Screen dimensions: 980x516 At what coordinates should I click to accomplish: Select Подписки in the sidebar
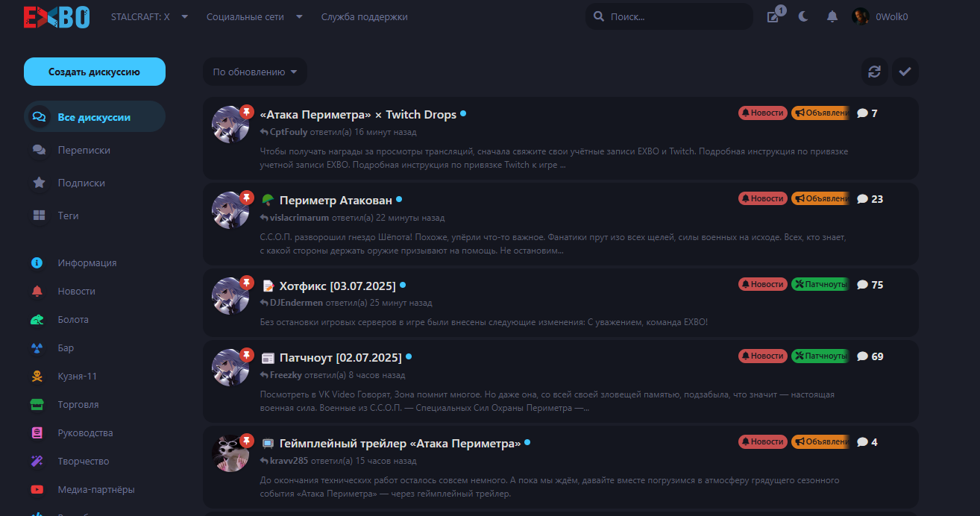pyautogui.click(x=81, y=183)
